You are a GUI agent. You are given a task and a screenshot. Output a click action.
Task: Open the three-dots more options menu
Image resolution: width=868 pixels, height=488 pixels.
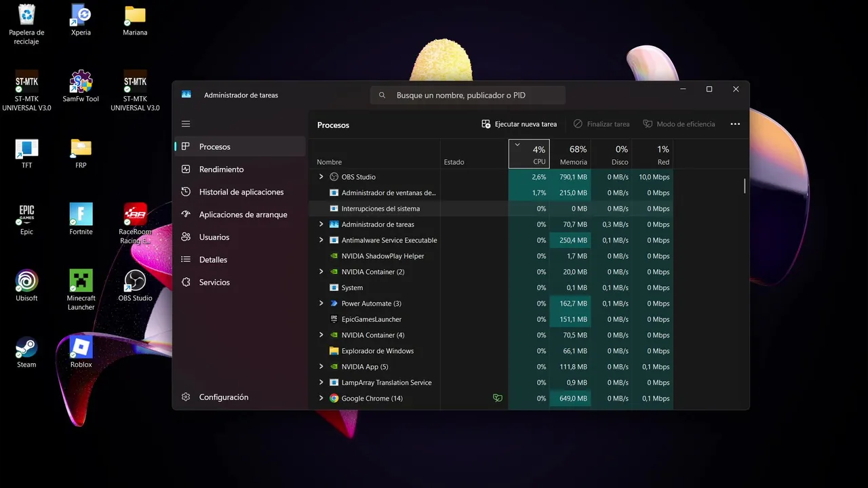pyautogui.click(x=735, y=124)
